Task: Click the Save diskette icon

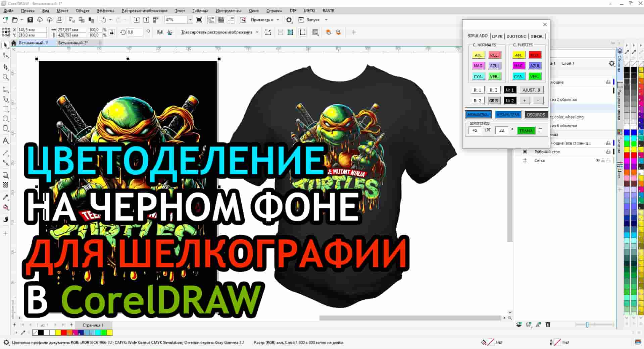Action: [30, 20]
